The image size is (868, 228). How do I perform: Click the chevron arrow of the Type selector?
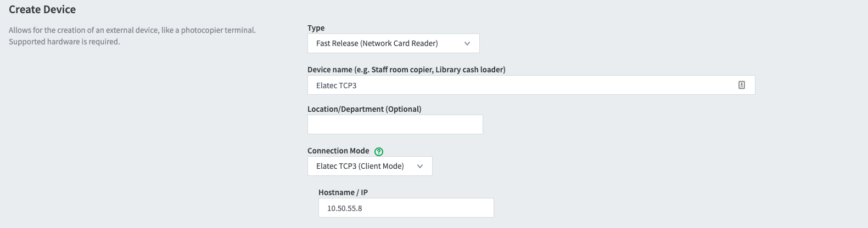tap(467, 43)
